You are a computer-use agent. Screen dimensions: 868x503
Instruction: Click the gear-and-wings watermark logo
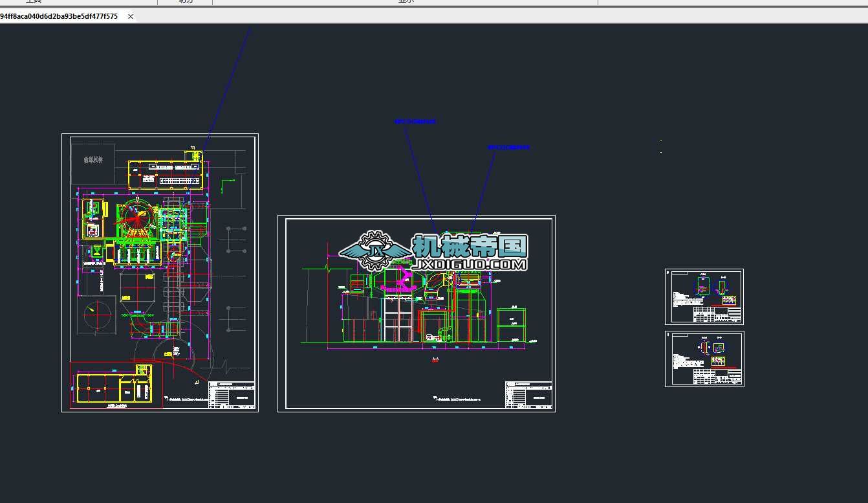click(x=374, y=250)
